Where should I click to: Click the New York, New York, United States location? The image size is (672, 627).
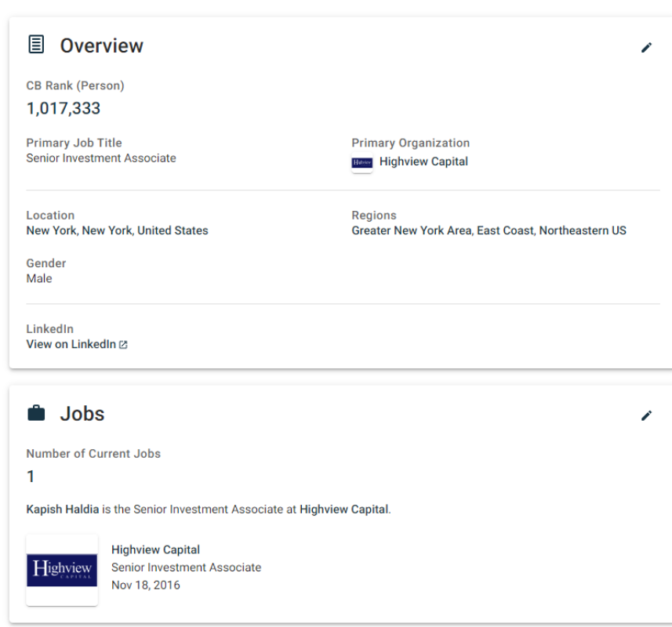tap(117, 230)
